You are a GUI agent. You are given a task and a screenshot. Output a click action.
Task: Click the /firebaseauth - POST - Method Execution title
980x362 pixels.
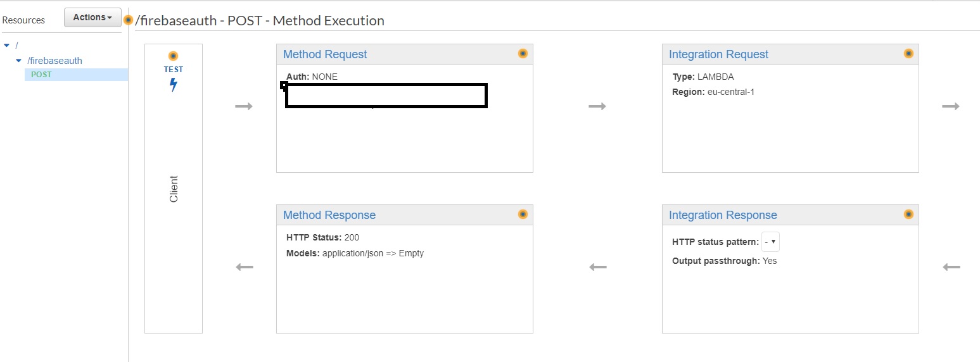tap(260, 21)
